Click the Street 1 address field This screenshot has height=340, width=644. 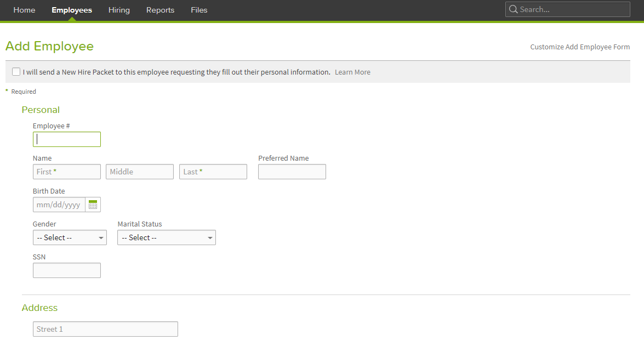105,328
